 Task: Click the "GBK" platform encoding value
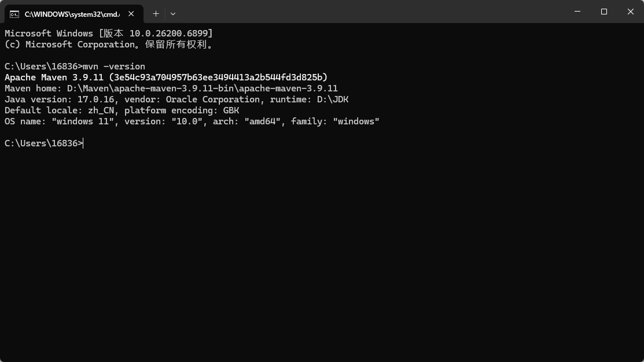click(231, 110)
